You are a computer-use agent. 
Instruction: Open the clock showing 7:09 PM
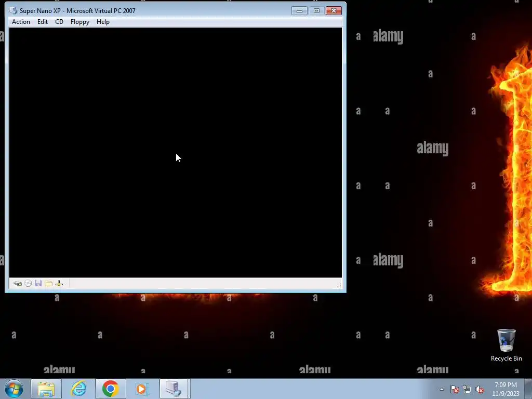(506, 389)
